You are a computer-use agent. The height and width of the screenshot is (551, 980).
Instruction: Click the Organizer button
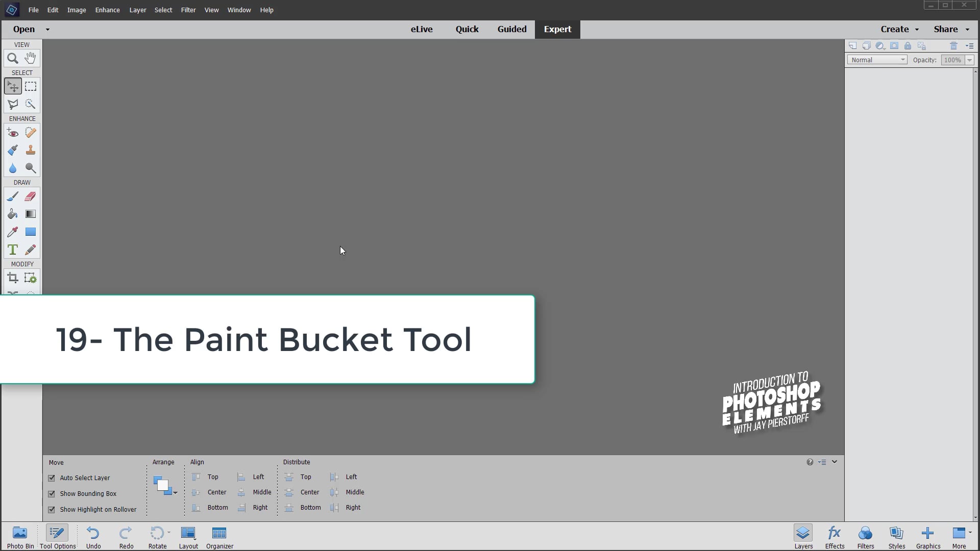[219, 536]
